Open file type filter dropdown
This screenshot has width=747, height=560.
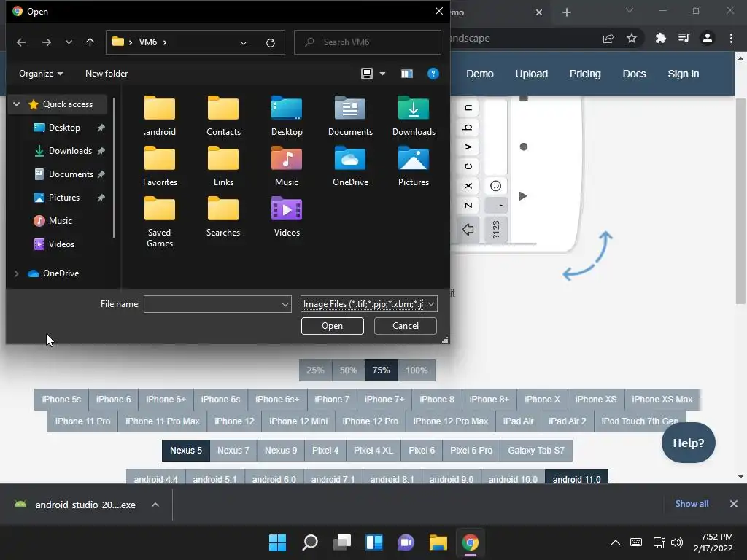coord(430,304)
